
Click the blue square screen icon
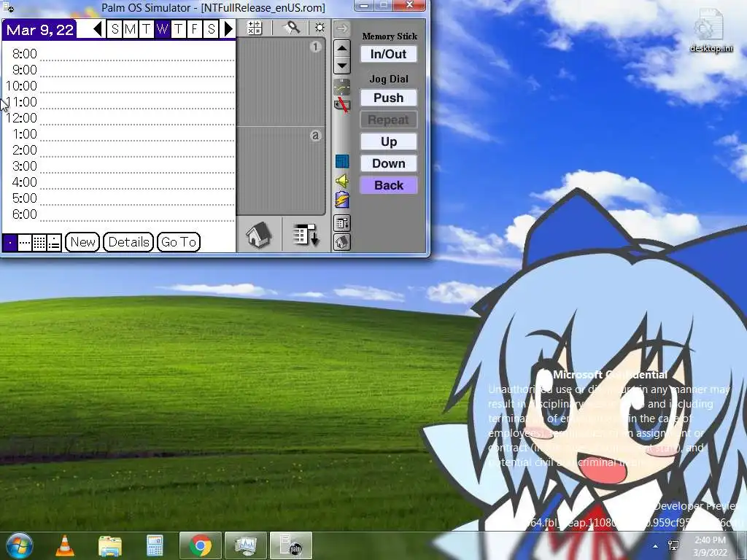pyautogui.click(x=341, y=161)
